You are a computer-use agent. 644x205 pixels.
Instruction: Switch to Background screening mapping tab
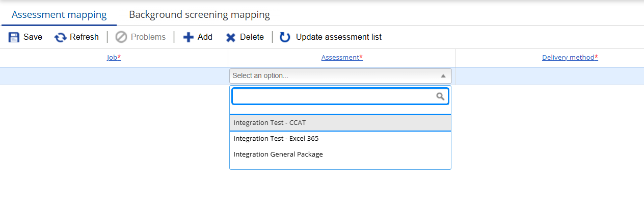[199, 14]
